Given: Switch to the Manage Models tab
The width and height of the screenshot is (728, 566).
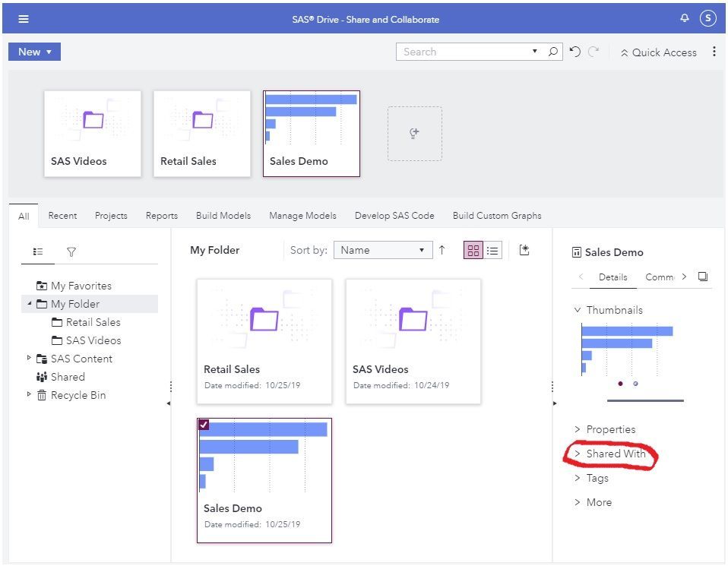Looking at the screenshot, I should click(302, 216).
